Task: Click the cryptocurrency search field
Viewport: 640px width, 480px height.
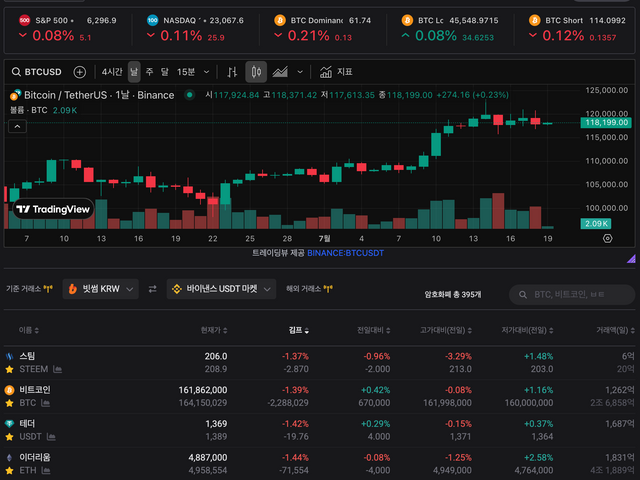Action: (572, 294)
